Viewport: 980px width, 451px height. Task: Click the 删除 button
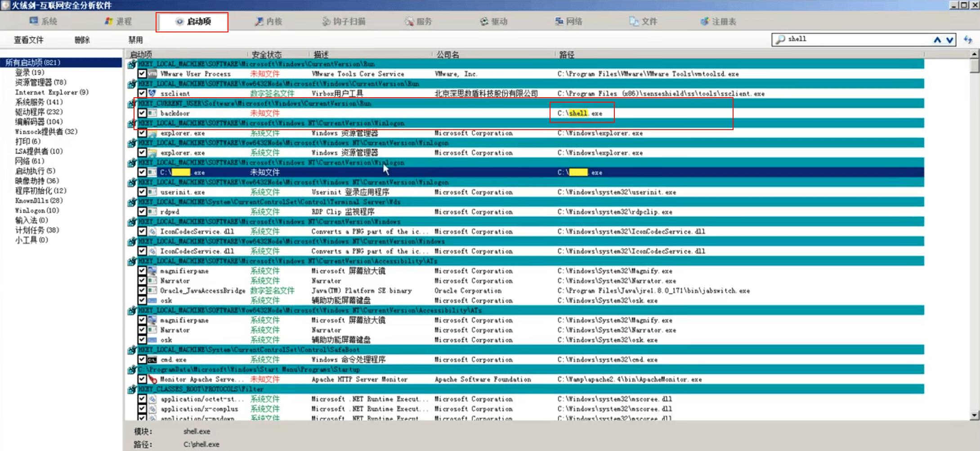82,40
